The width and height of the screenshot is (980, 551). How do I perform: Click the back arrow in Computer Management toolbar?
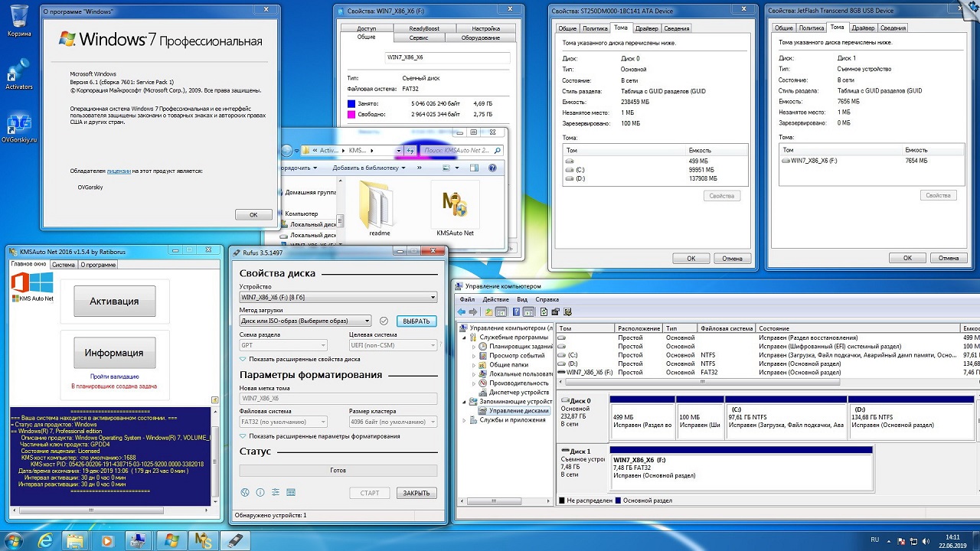[462, 311]
